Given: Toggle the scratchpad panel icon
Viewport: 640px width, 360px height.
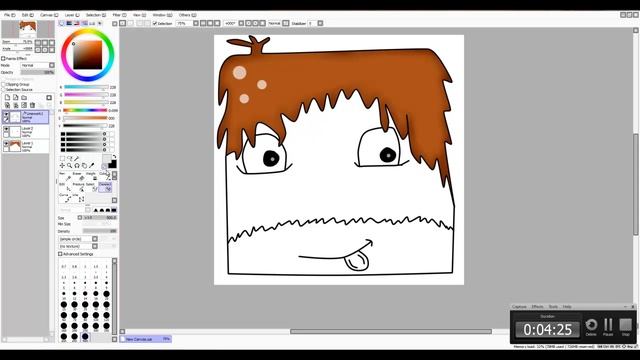Looking at the screenshot, I should coord(100,23).
